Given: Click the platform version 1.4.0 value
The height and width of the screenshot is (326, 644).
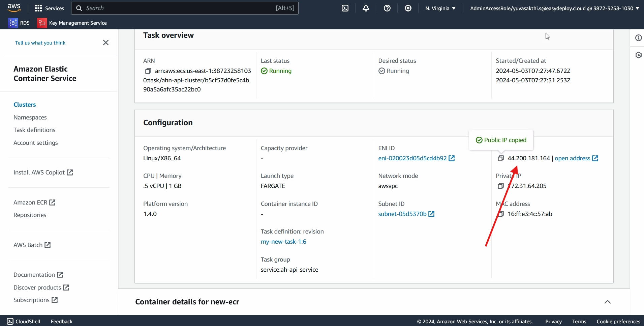Looking at the screenshot, I should click(x=150, y=214).
